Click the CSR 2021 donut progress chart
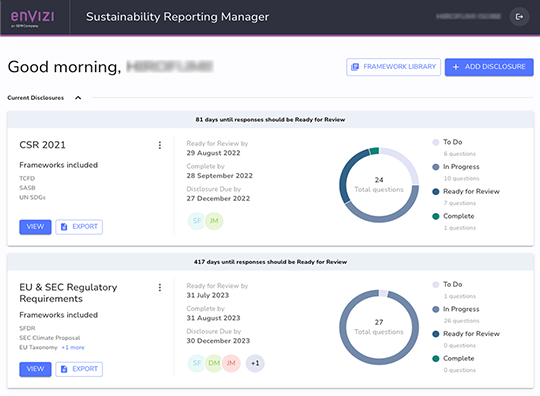The image size is (540, 396). [379, 185]
